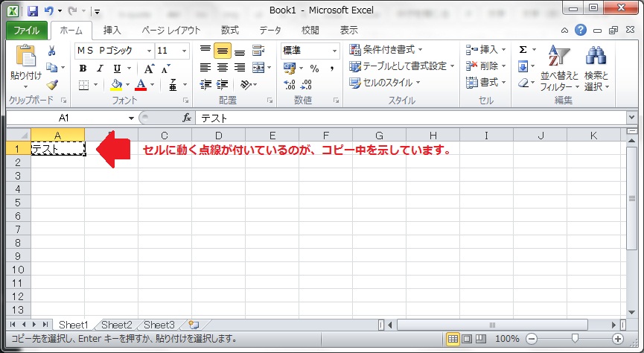Image resolution: width=644 pixels, height=353 pixels.
Task: Switch to データ ribbon tab
Action: click(270, 31)
